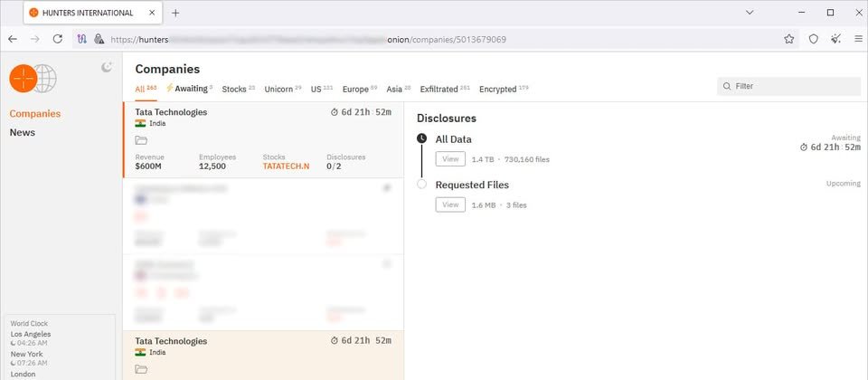Click the New Identity broom icon
Image resolution: width=868 pixels, height=380 pixels.
pos(835,39)
